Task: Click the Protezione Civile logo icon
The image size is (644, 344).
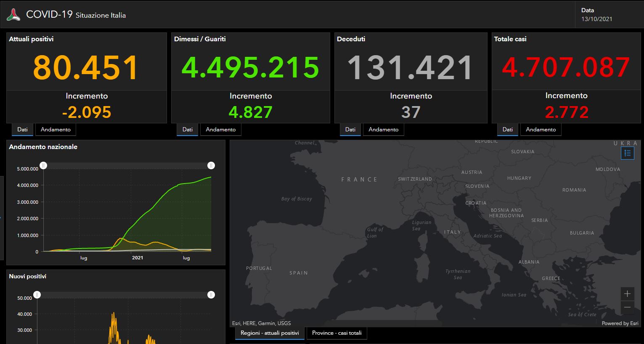Action: tap(13, 15)
